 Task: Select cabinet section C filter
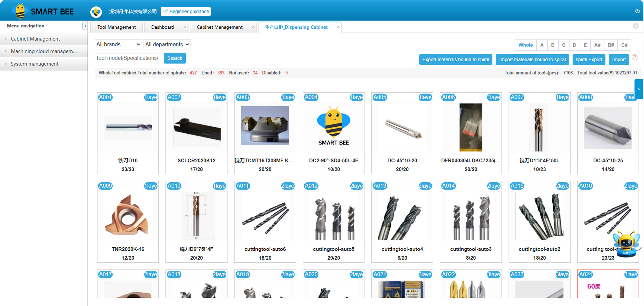[x=563, y=45]
